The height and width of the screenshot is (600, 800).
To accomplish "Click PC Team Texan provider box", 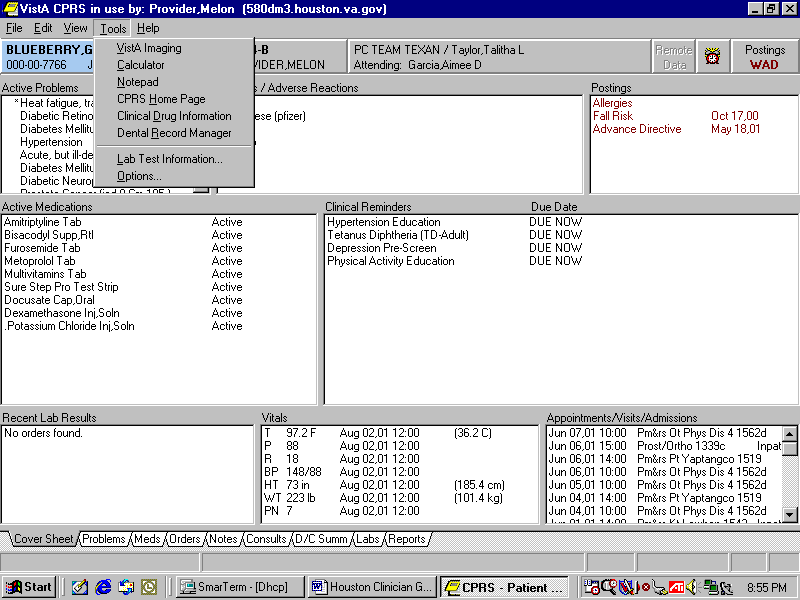I will point(498,57).
